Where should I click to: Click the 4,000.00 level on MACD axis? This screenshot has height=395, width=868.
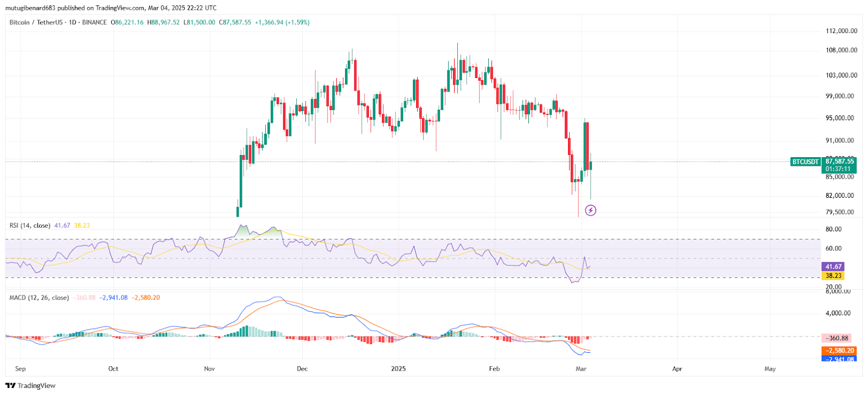[838, 313]
